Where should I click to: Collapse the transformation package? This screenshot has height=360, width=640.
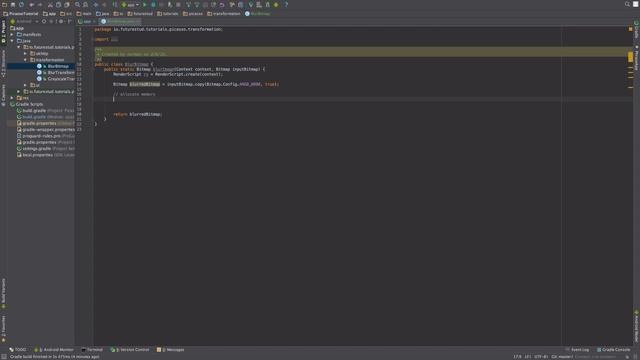point(25,60)
